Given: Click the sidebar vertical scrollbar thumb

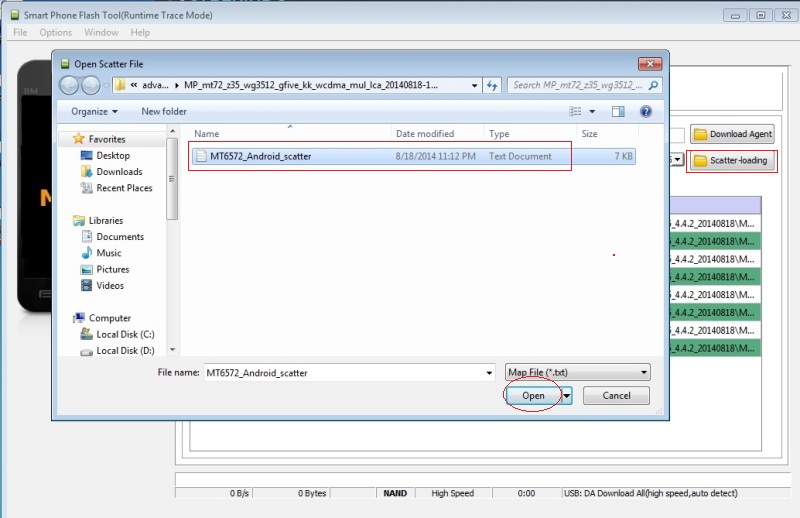Looking at the screenshot, I should point(172,179).
